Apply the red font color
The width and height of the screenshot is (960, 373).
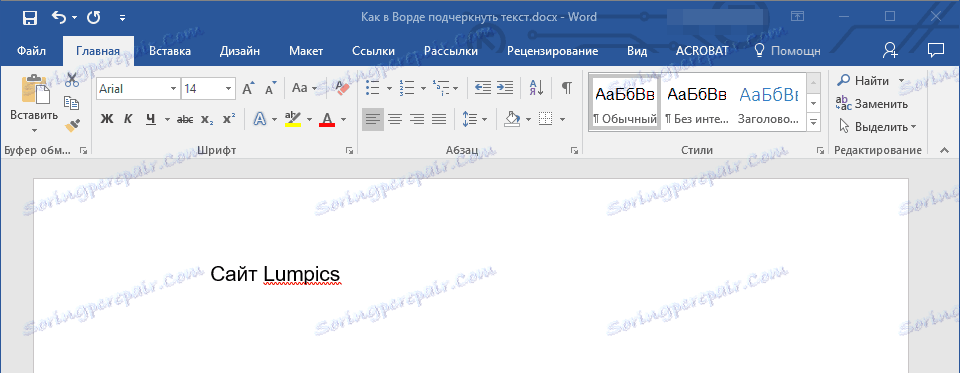[x=327, y=119]
